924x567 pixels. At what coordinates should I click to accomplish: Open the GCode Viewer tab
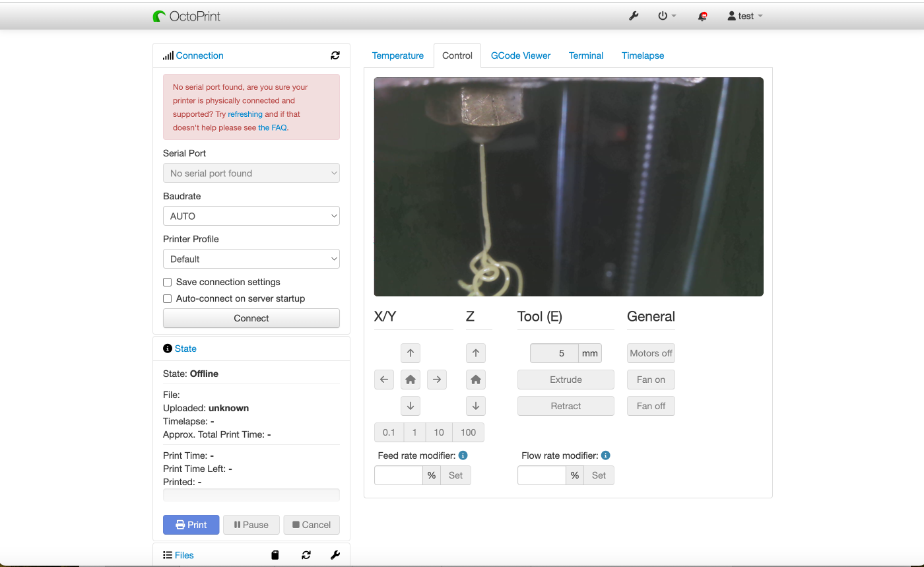click(521, 55)
